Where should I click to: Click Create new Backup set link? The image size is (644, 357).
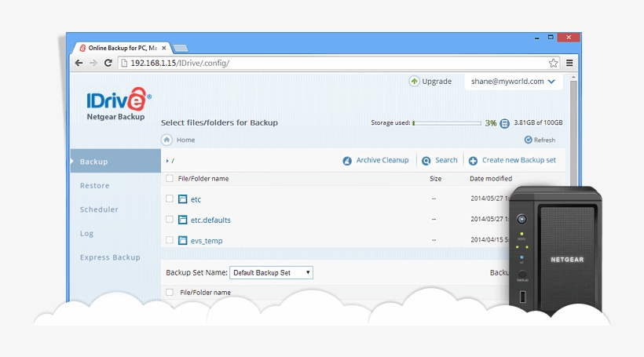(x=518, y=160)
